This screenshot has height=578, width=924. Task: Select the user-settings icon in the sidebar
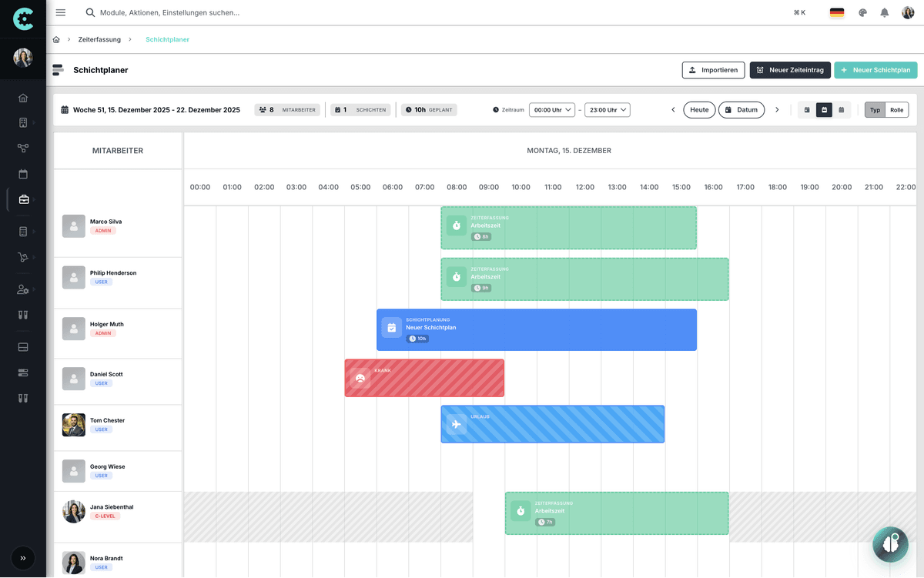pos(23,290)
